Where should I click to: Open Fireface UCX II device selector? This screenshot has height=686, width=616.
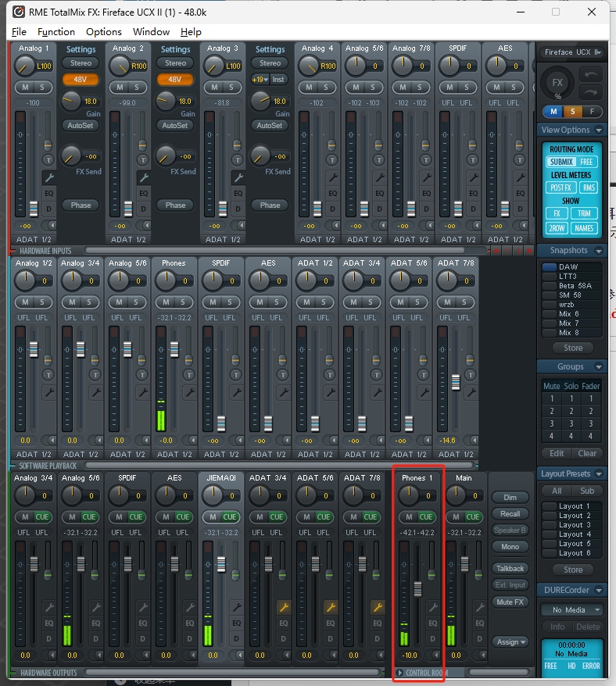[572, 52]
